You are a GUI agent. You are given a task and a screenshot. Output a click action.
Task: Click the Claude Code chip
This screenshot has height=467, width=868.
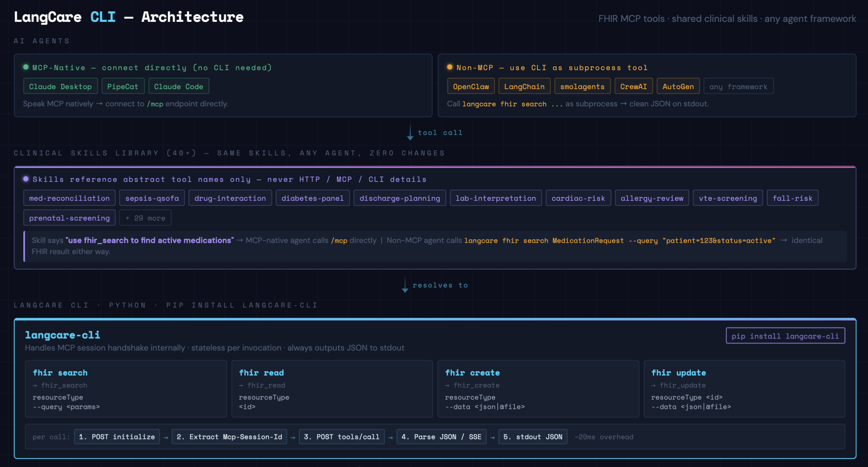tap(179, 86)
